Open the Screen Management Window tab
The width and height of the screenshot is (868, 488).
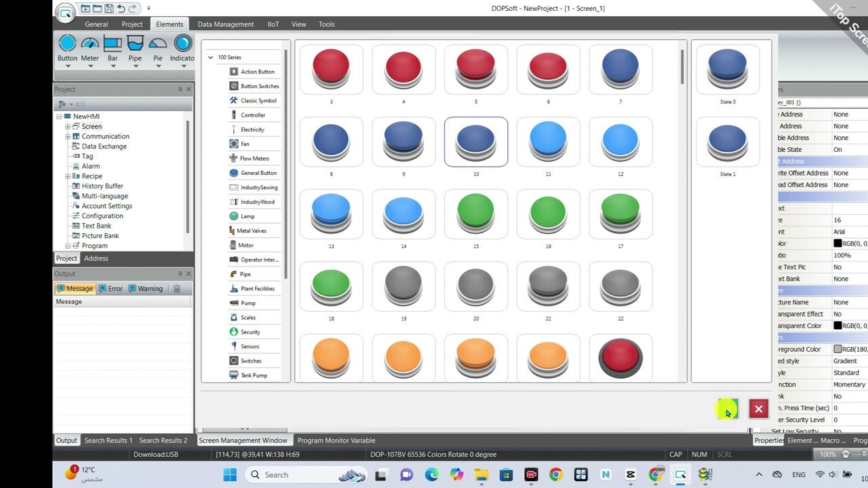[x=243, y=441]
